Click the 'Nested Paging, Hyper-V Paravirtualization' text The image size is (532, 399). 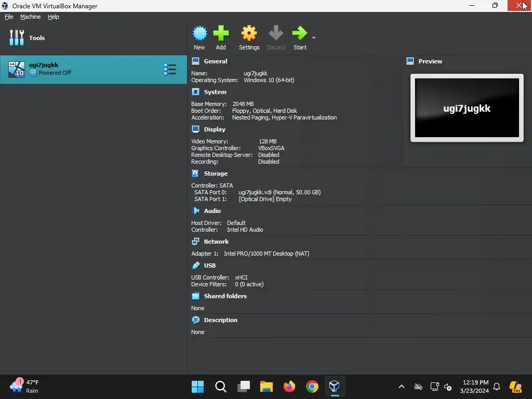284,117
